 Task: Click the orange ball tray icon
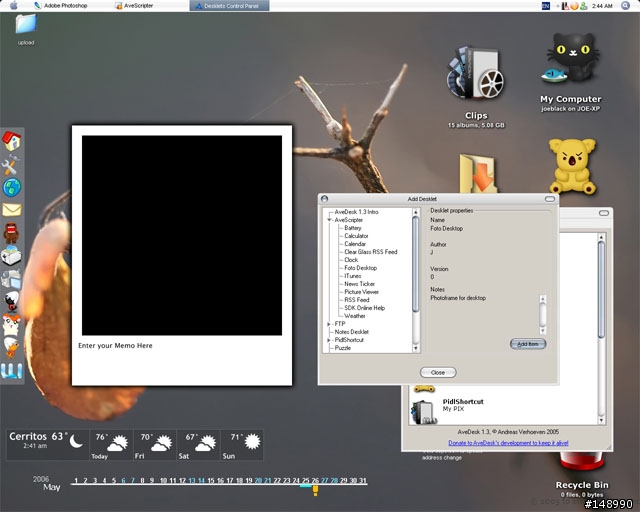point(574,6)
